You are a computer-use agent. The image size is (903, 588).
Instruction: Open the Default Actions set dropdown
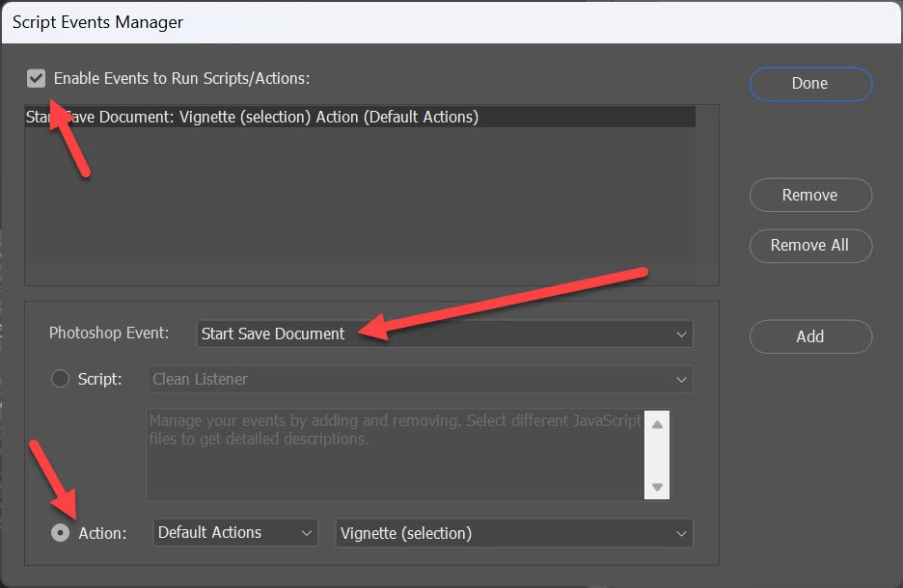(235, 533)
